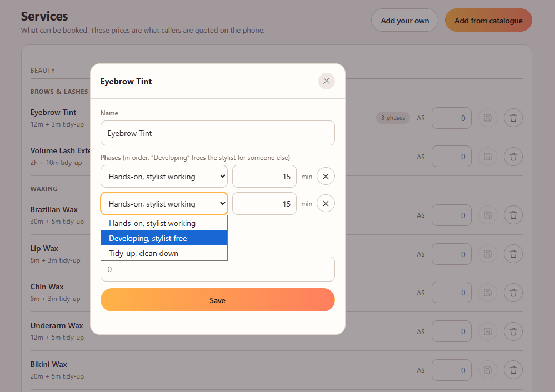Viewport: 555px width, 392px height.
Task: Delete the Lip Wax service
Action: coord(513,254)
